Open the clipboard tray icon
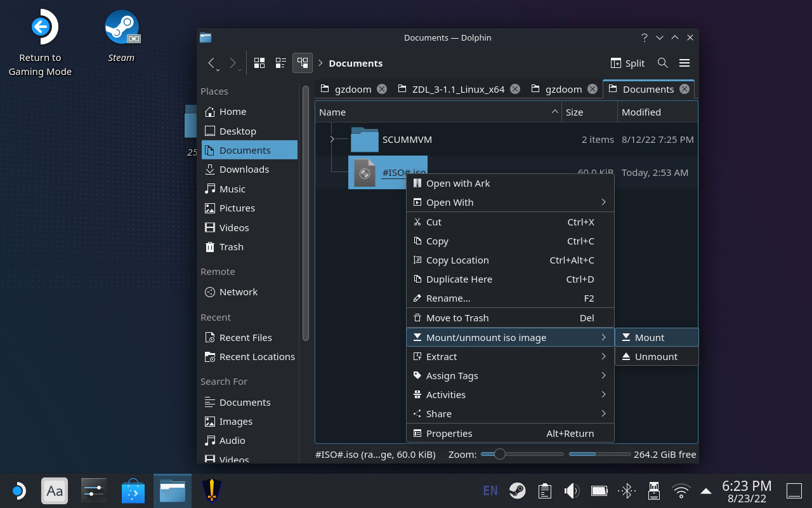The height and width of the screenshot is (508, 812). 544,490
